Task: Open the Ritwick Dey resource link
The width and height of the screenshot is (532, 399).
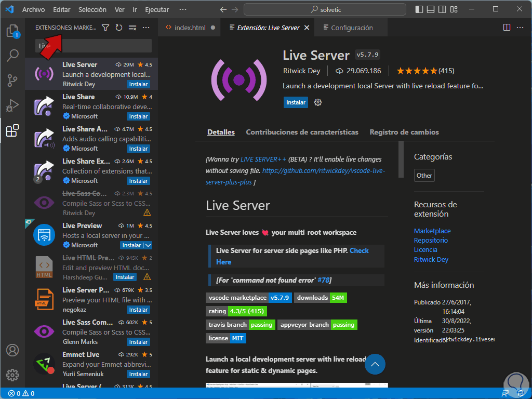Action: (x=431, y=260)
